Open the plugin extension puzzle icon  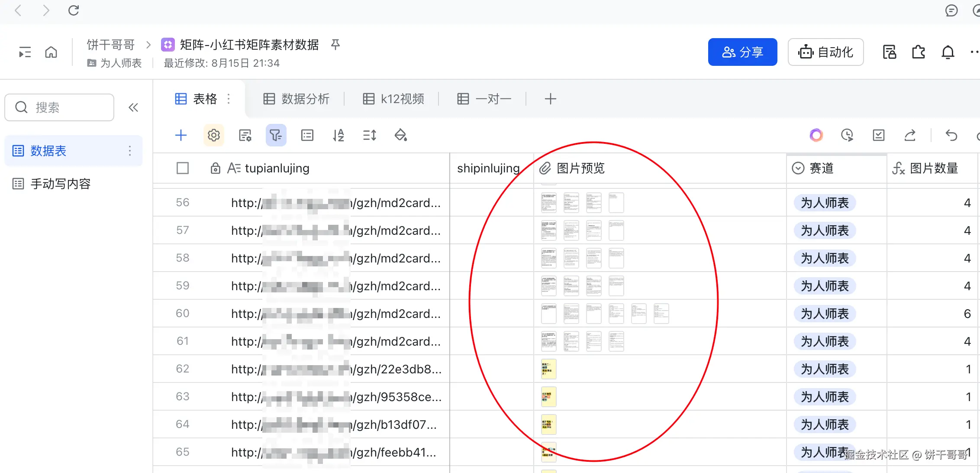coord(918,52)
